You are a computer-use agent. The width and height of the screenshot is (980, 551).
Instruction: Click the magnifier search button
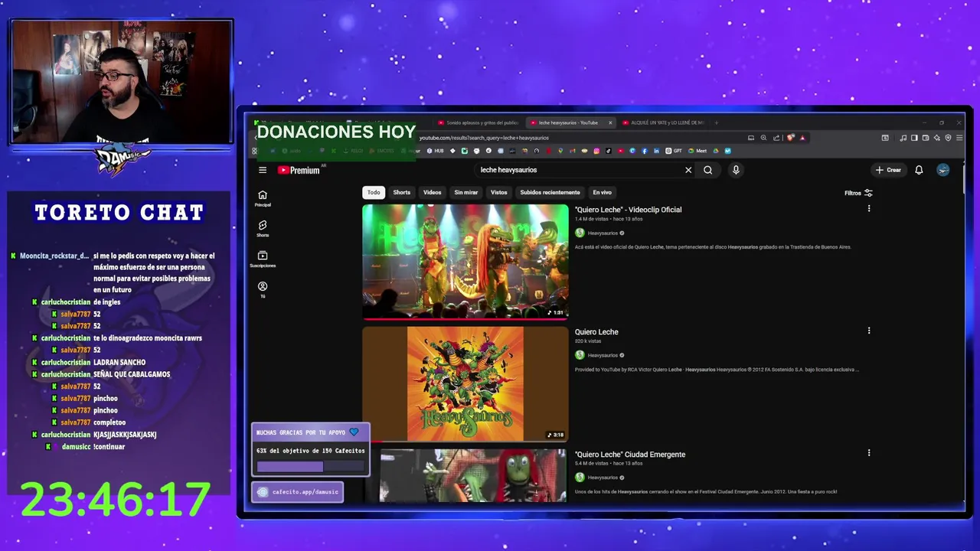click(x=708, y=170)
